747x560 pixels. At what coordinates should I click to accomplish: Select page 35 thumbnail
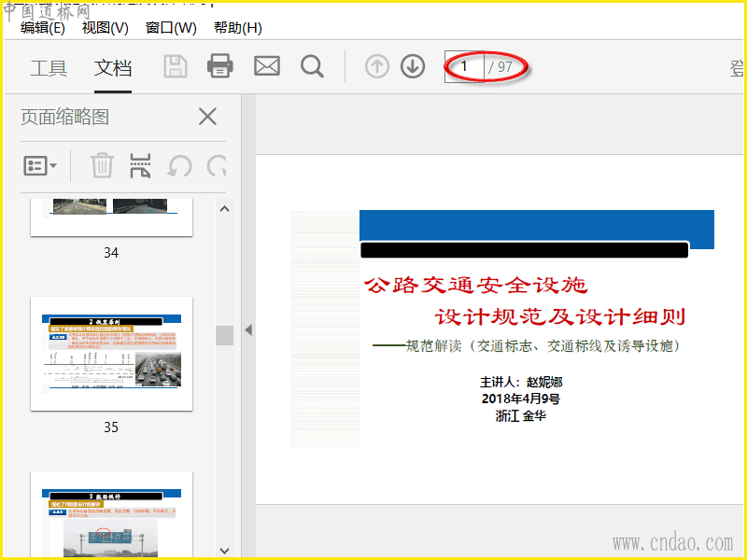[x=111, y=354]
